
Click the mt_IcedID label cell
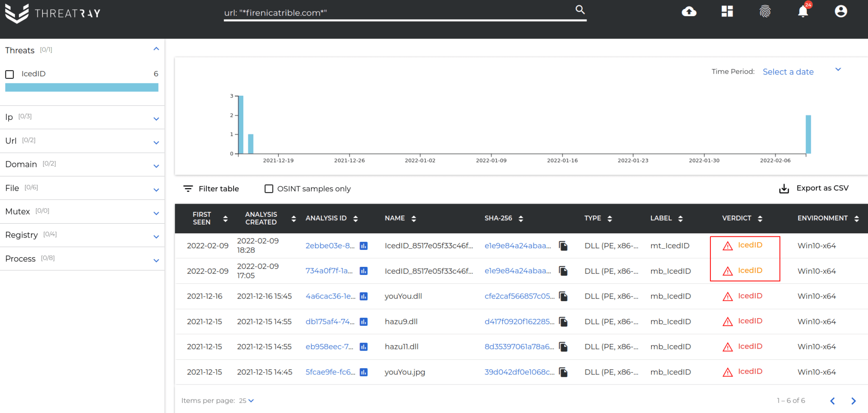pyautogui.click(x=670, y=246)
